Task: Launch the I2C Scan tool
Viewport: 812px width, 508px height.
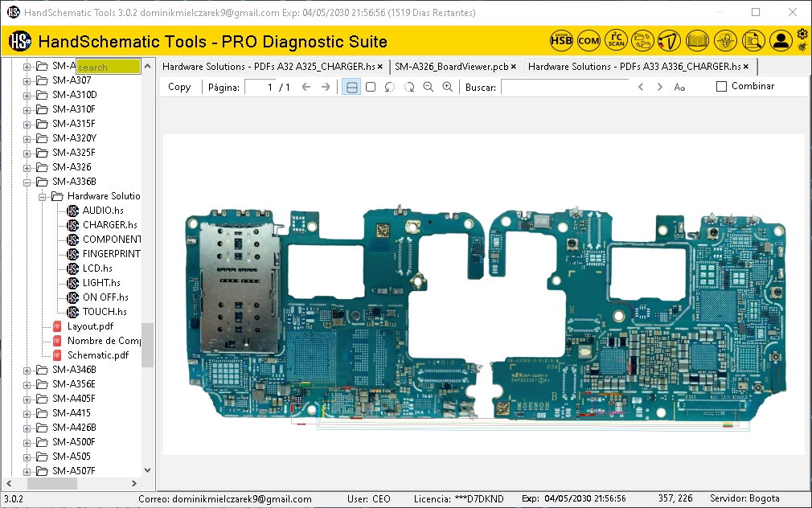Action: (x=617, y=40)
